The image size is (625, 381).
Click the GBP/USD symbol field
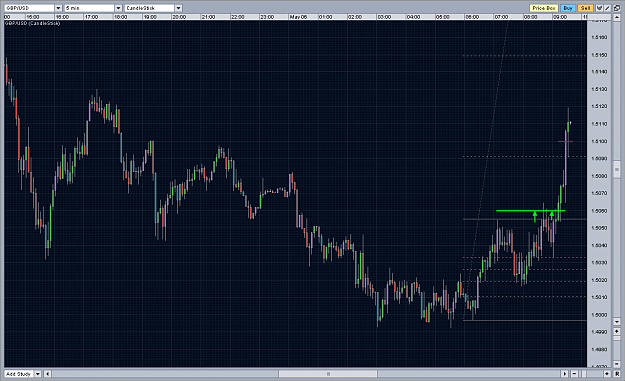[x=29, y=8]
